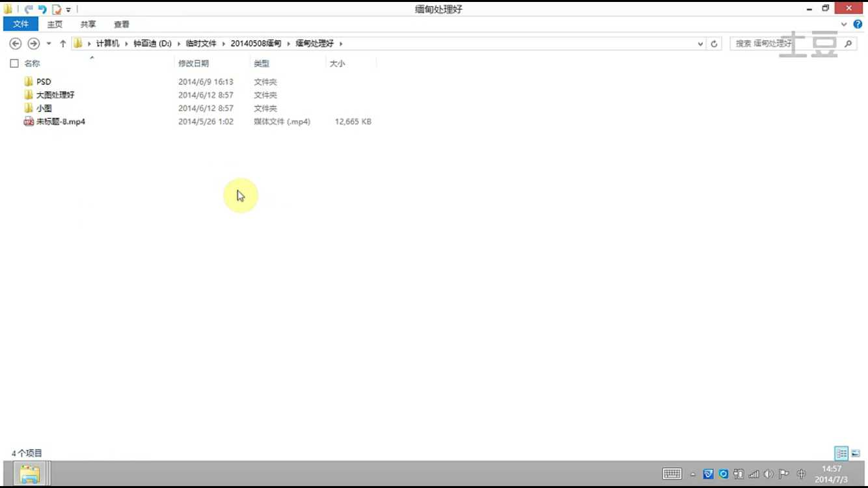Open the customize quick access toolbar dropdown
The height and width of the screenshot is (488, 868).
click(x=68, y=10)
